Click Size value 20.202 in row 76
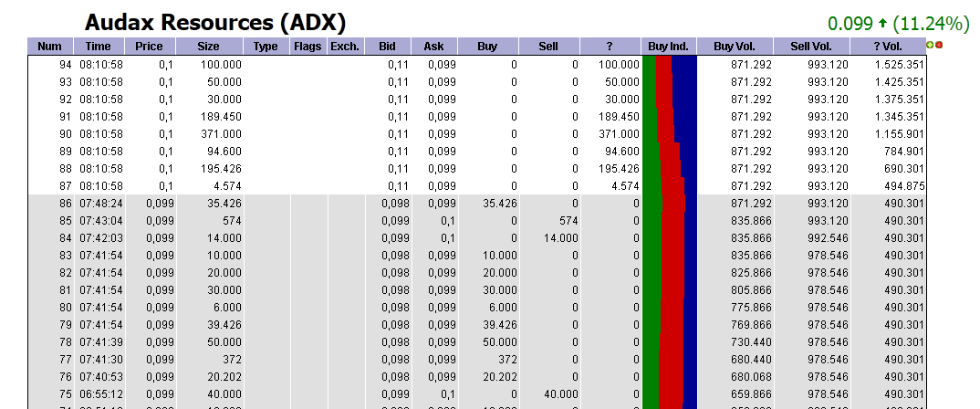Image resolution: width=980 pixels, height=409 pixels. pos(224,377)
